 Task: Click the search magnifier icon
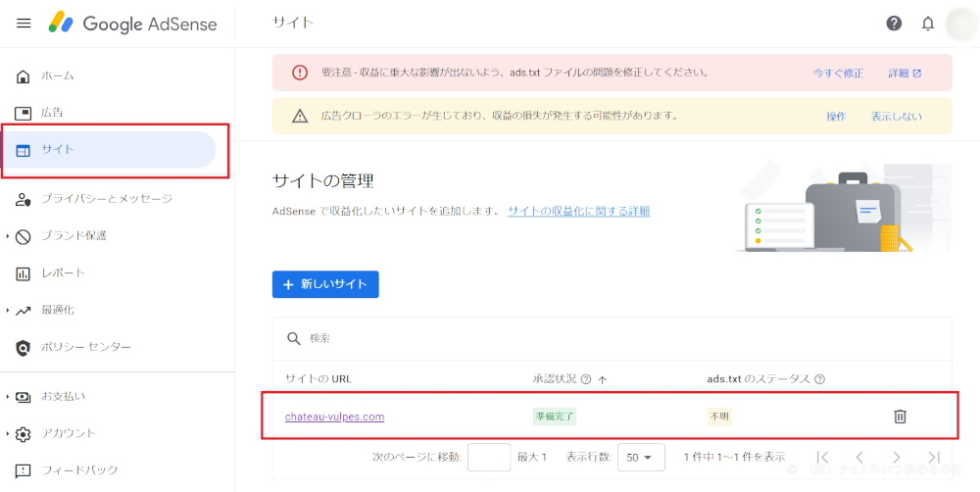(294, 338)
